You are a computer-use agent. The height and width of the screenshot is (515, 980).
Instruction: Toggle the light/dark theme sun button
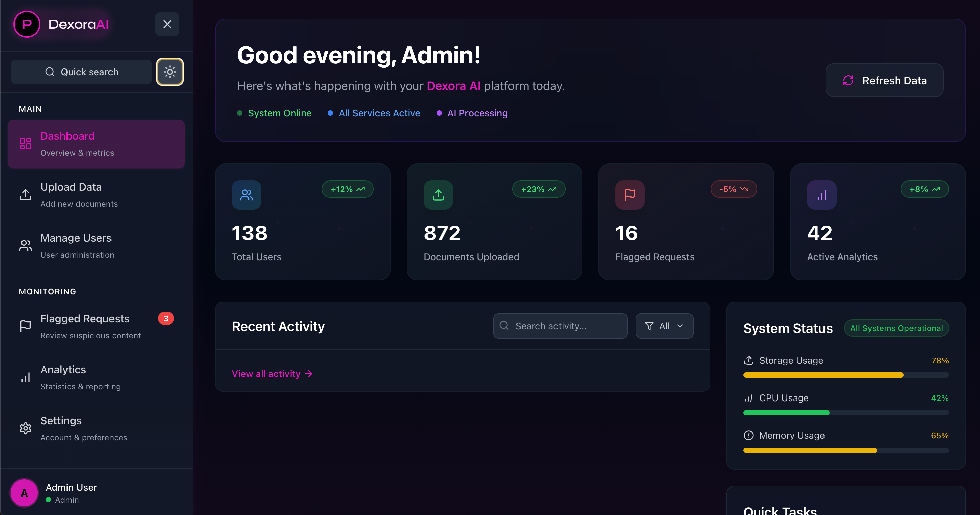coord(170,72)
